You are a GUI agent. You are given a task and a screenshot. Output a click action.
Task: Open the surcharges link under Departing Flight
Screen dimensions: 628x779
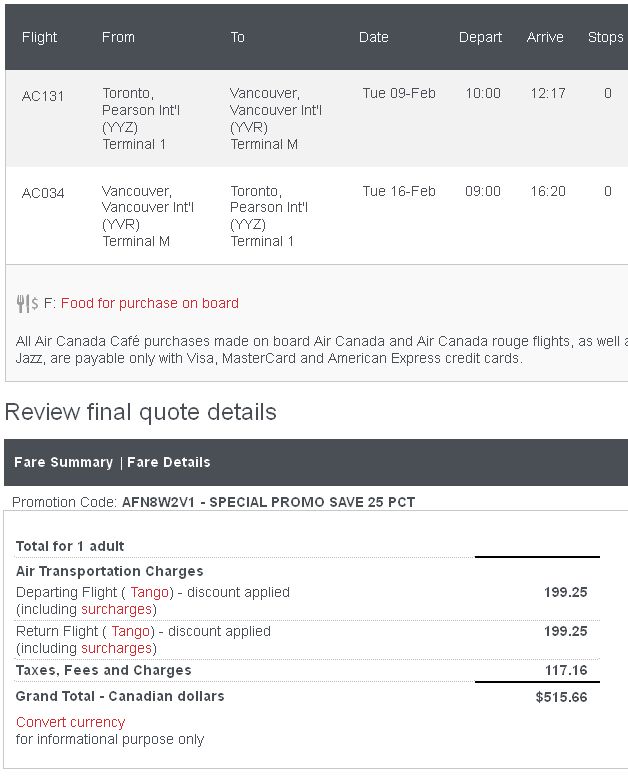pos(116,609)
